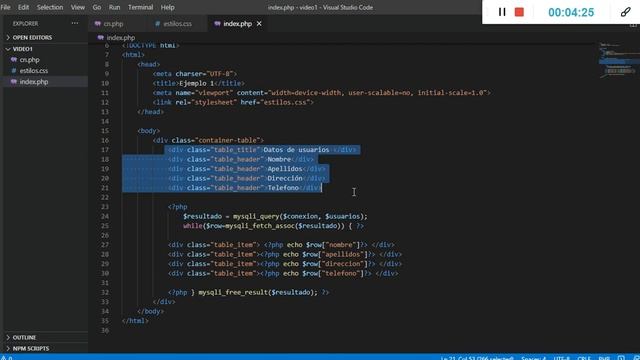Open the Explorer more actions ellipsis
This screenshot has width=640, height=360.
click(x=75, y=23)
